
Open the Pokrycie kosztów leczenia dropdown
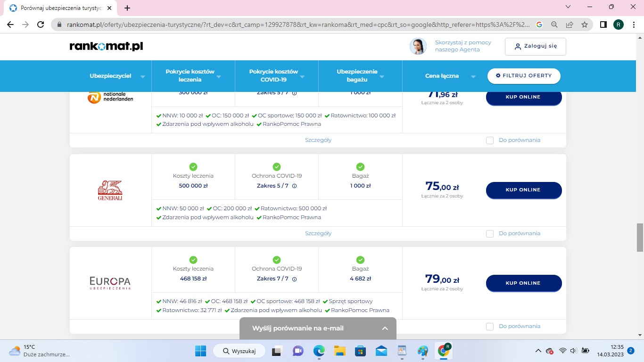(219, 76)
